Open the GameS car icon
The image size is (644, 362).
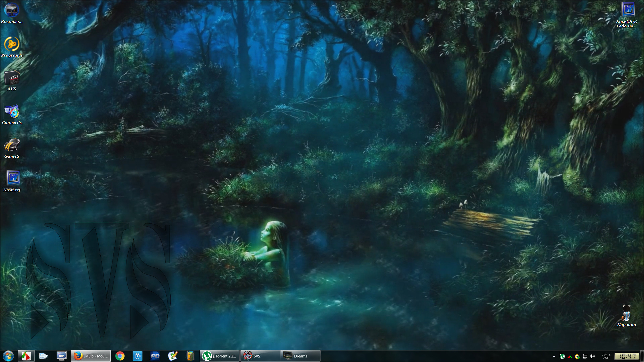[x=12, y=148]
